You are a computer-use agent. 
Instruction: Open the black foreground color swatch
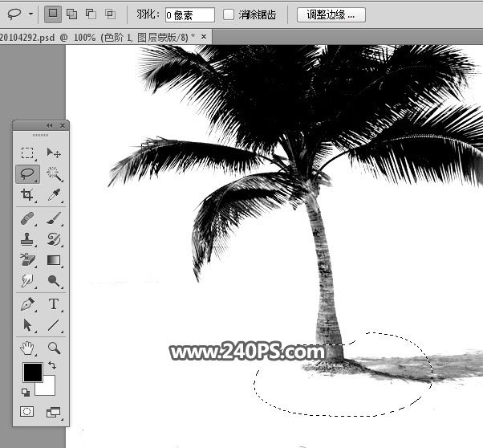pyautogui.click(x=31, y=372)
